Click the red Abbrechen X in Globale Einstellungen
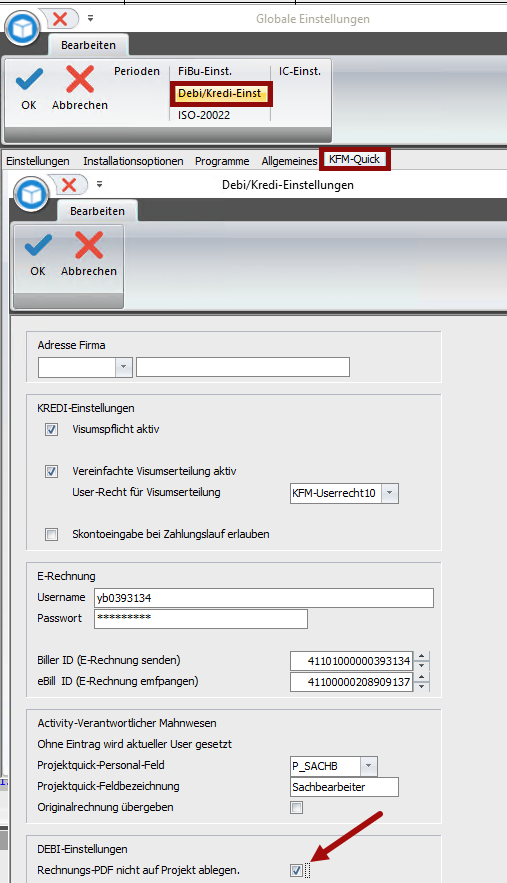 point(80,79)
